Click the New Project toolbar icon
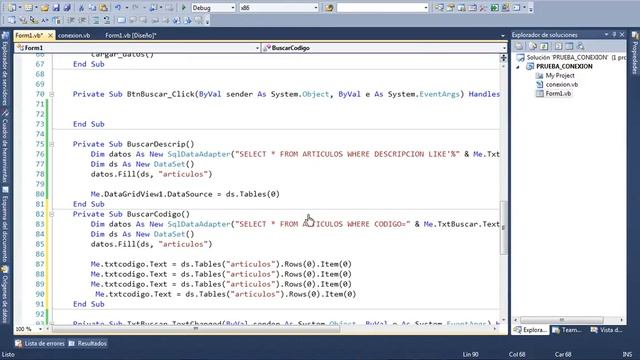 [12, 8]
